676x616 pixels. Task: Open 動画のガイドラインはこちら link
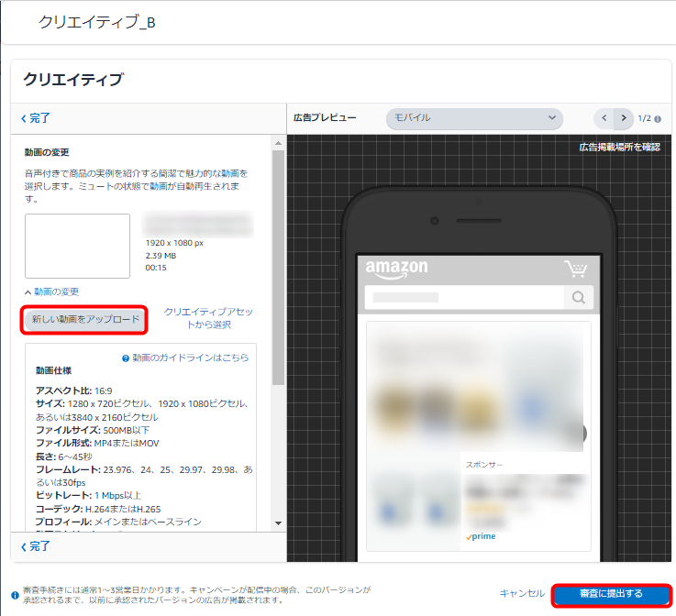191,358
